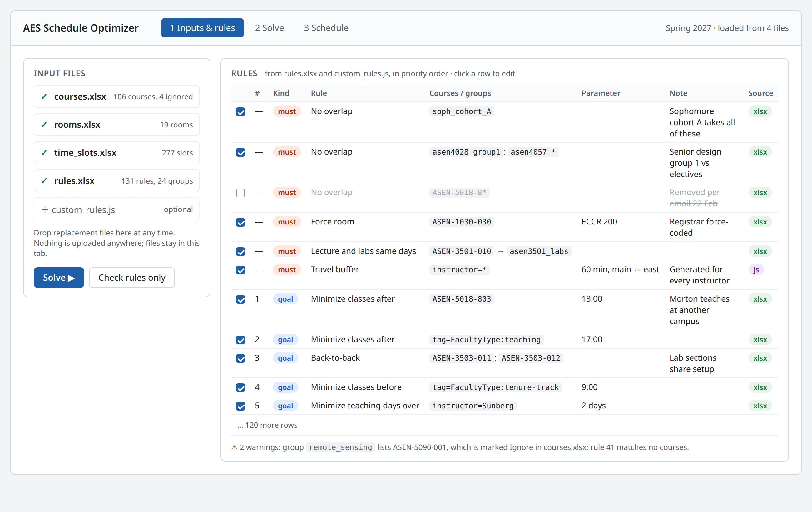
Task: Click the soph_cohort_A group chip
Action: coord(462,111)
